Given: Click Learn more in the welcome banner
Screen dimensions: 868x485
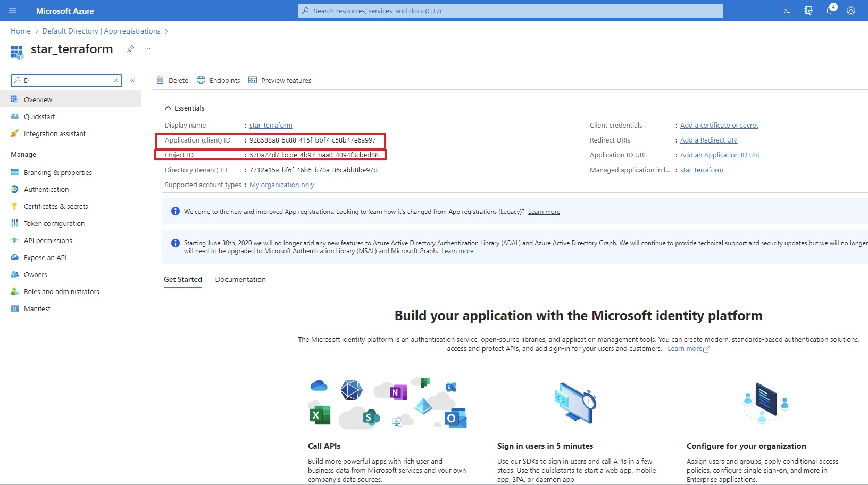Looking at the screenshot, I should coord(544,212).
